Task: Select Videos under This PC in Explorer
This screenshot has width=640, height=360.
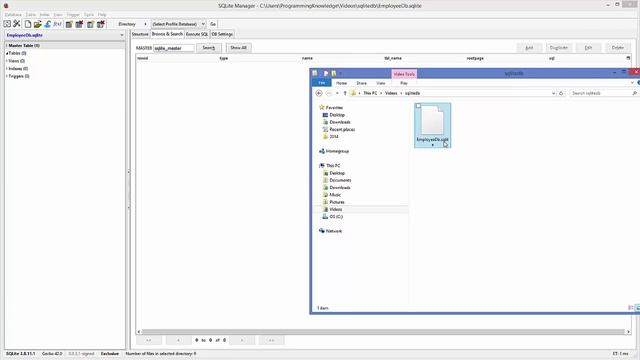Action: click(x=336, y=209)
